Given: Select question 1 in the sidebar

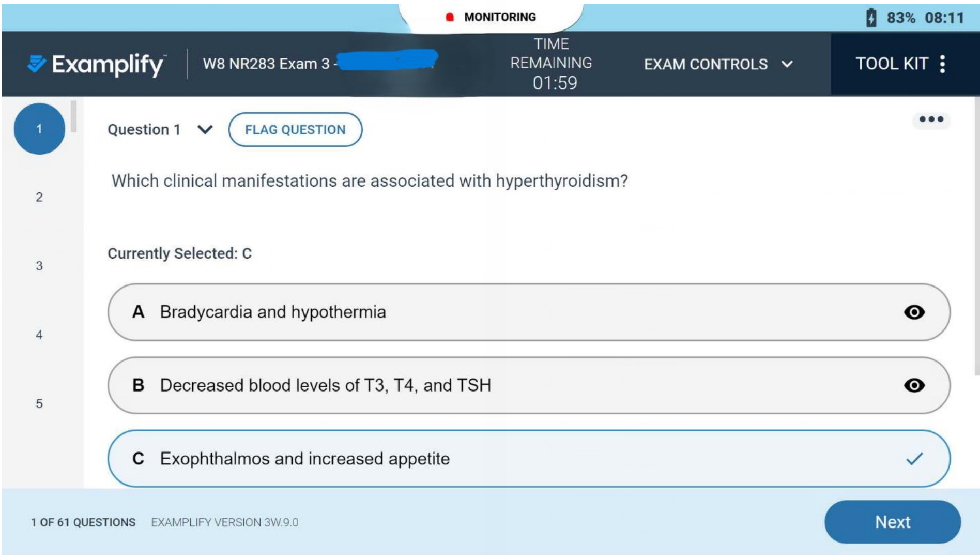Looking at the screenshot, I should (39, 129).
